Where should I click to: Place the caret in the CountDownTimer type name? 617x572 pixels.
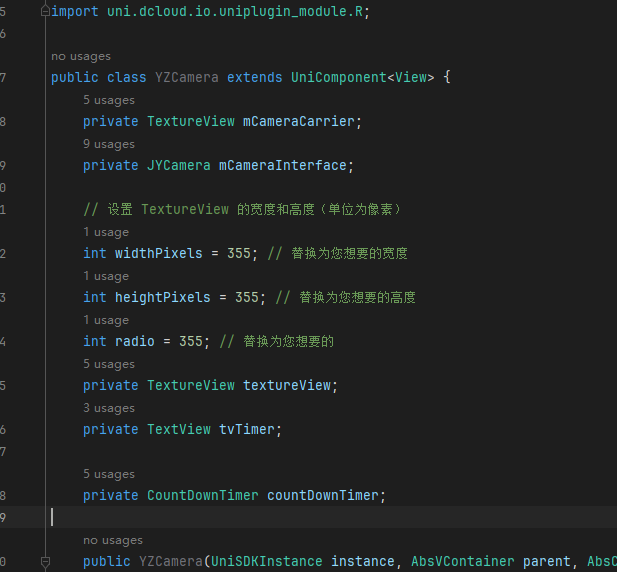[x=203, y=495]
